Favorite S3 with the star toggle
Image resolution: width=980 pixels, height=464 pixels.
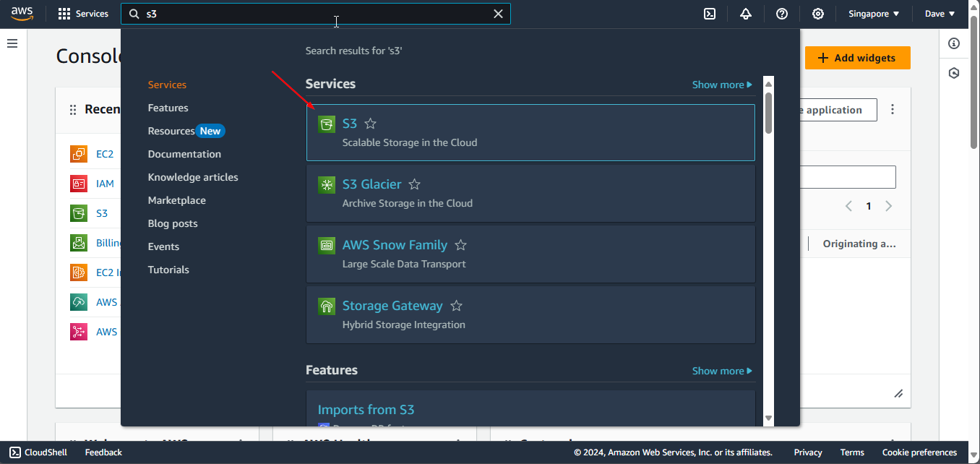pos(371,124)
